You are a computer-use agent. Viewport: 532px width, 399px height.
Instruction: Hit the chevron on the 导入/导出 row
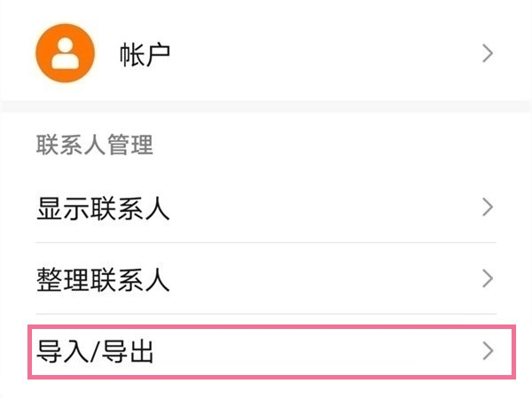[487, 352]
